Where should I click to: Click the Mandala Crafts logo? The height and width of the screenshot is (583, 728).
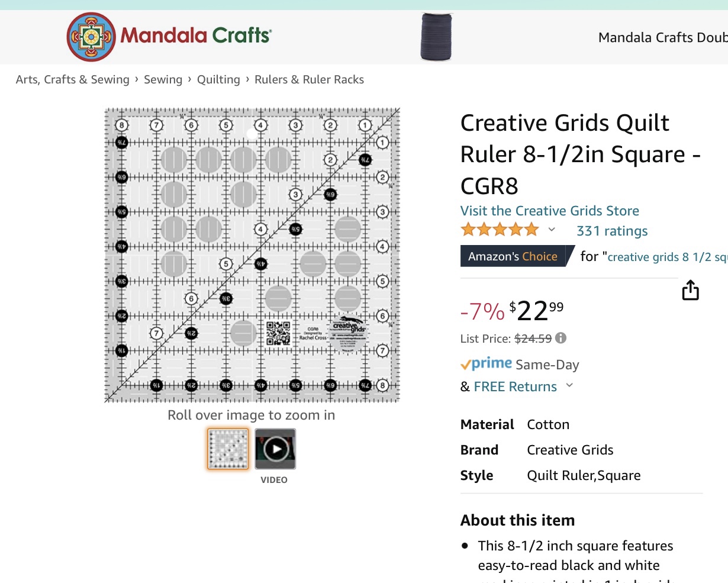coord(169,37)
